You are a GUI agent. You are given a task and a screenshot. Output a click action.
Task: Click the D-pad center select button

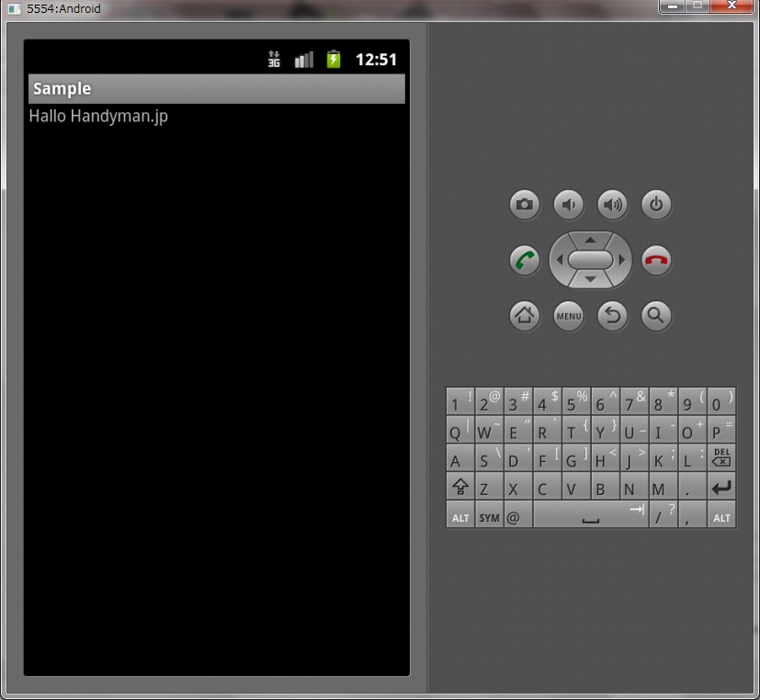[x=590, y=260]
